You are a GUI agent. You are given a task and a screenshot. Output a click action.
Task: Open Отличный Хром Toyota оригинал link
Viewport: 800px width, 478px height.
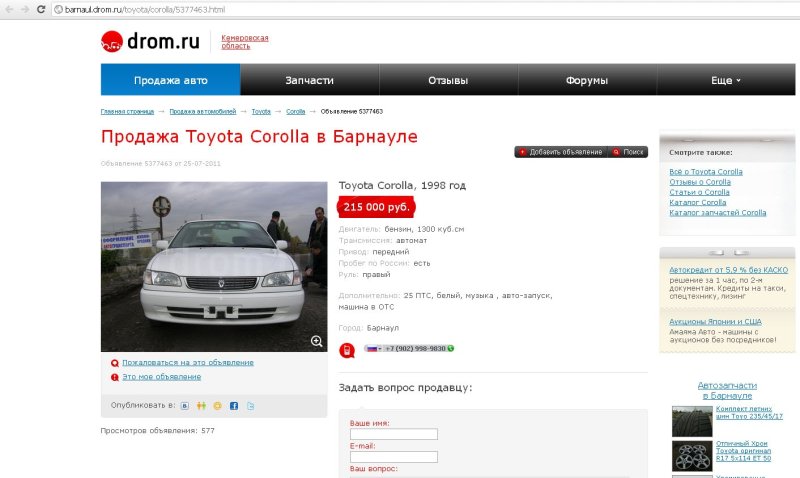coord(743,451)
